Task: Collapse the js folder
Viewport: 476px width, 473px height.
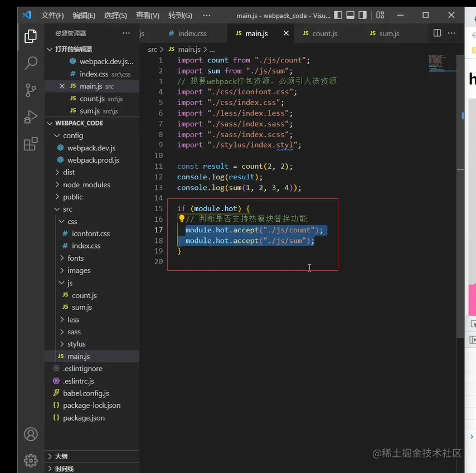Action: (x=91, y=283)
